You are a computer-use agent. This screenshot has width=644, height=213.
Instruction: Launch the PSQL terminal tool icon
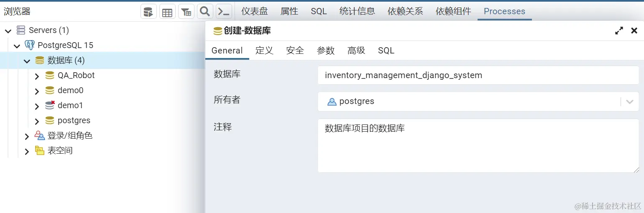click(x=224, y=12)
